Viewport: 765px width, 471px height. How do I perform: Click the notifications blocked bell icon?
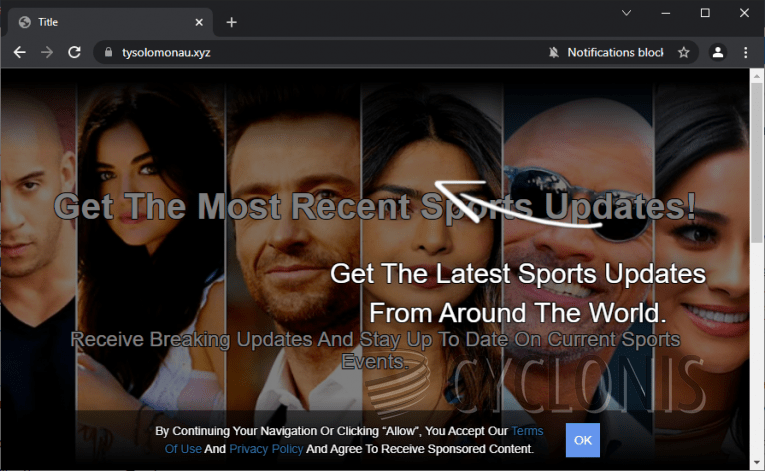coord(554,52)
